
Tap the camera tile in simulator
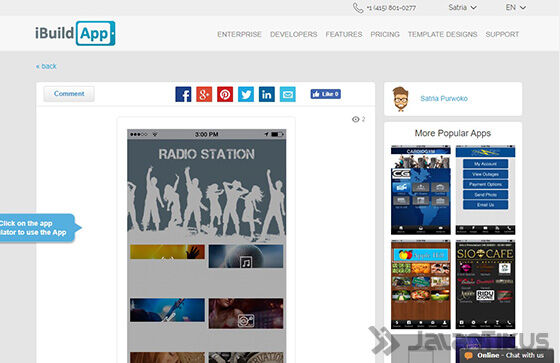246,313
